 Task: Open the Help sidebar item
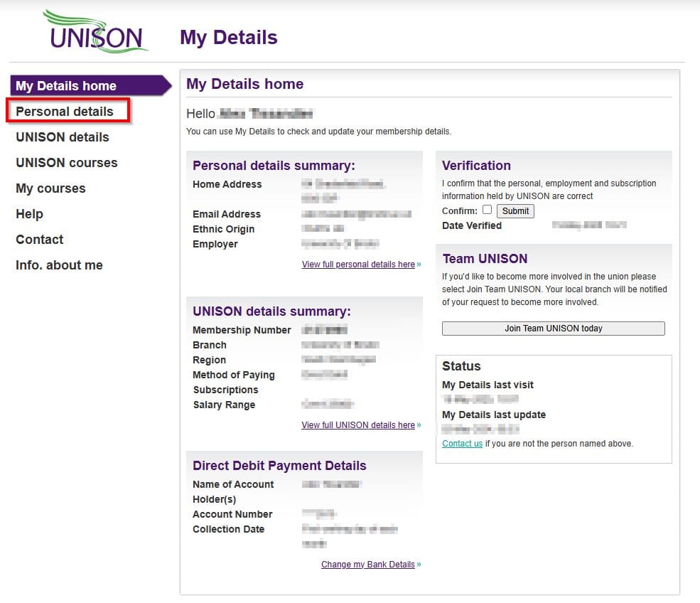(30, 214)
